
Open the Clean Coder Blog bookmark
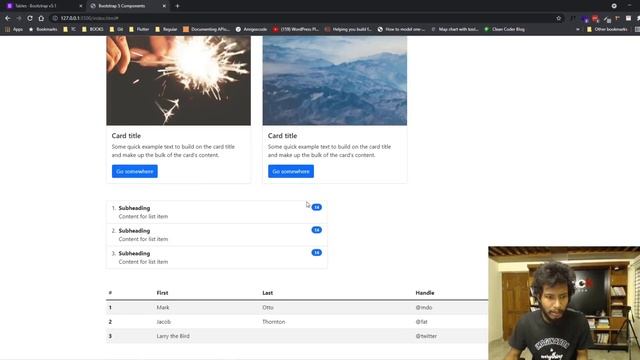pyautogui.click(x=504, y=29)
